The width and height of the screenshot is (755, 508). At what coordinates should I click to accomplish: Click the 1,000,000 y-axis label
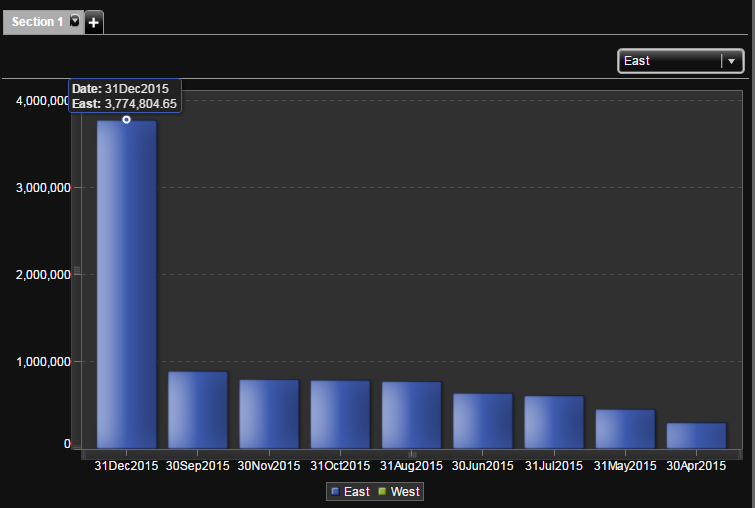click(43, 362)
